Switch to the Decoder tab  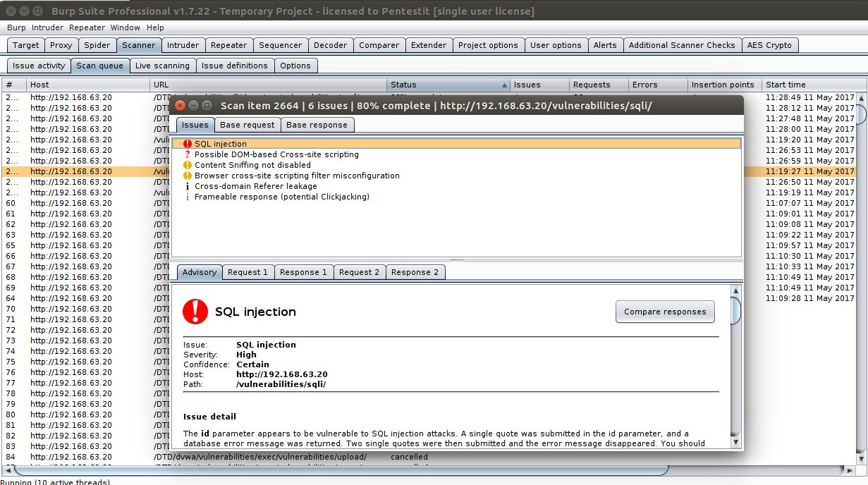(331, 44)
